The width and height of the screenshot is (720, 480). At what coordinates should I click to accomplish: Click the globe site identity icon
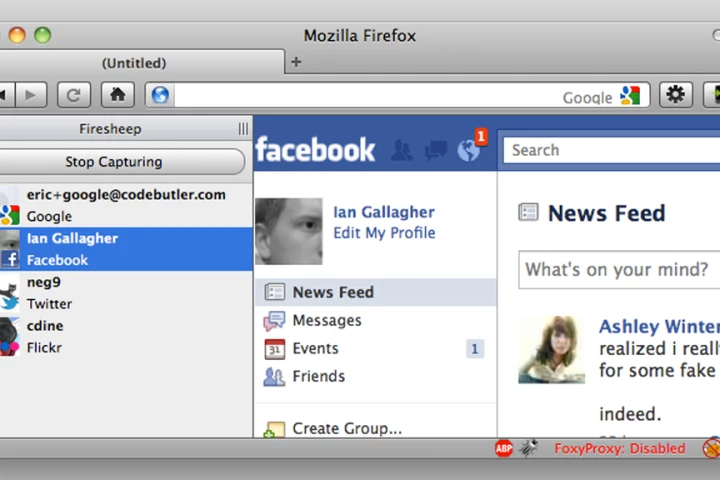click(160, 95)
